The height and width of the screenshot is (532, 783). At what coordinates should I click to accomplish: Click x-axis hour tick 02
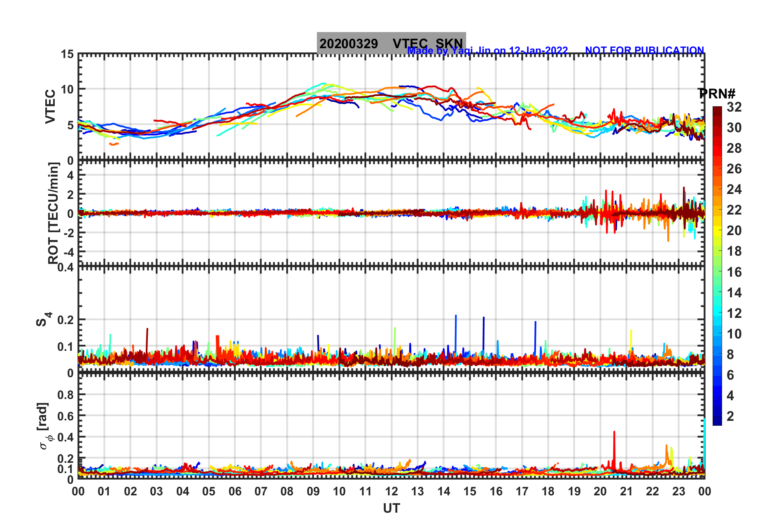[x=130, y=492]
